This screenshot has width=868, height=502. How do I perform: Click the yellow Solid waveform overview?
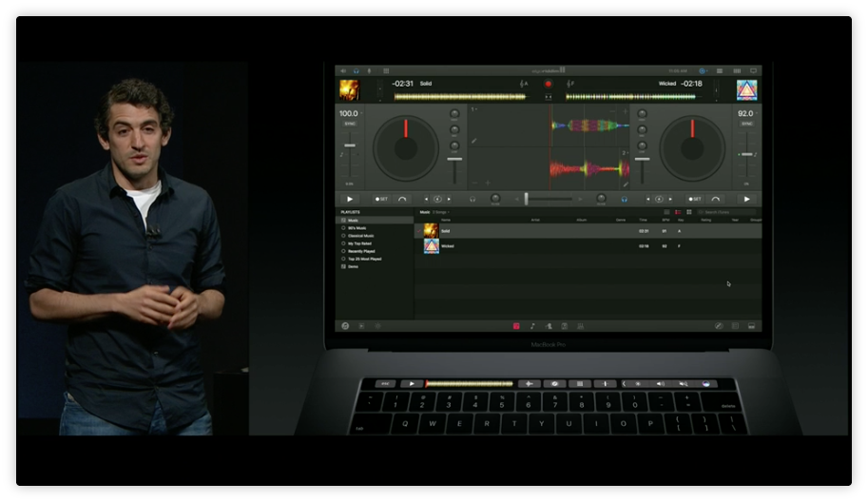point(460,97)
